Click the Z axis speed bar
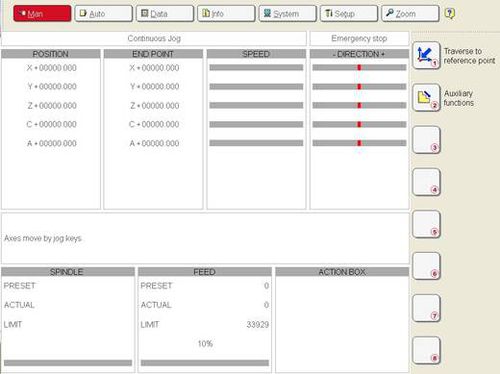Image resolution: width=500 pixels, height=374 pixels. tap(256, 105)
